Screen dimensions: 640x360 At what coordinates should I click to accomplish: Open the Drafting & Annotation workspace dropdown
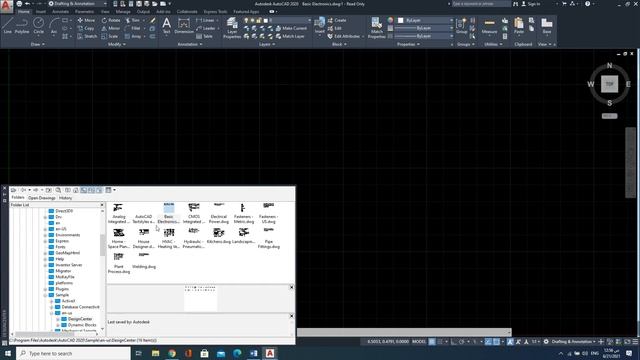coord(78,4)
